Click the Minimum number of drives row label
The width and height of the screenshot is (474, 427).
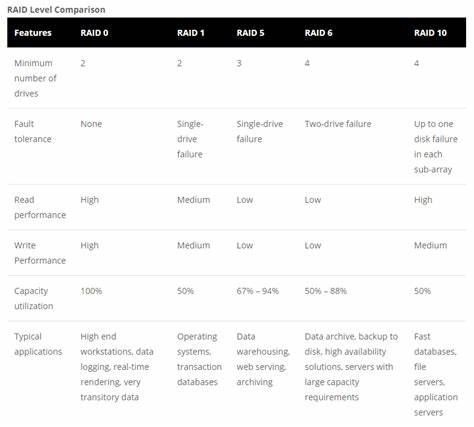[x=35, y=78]
